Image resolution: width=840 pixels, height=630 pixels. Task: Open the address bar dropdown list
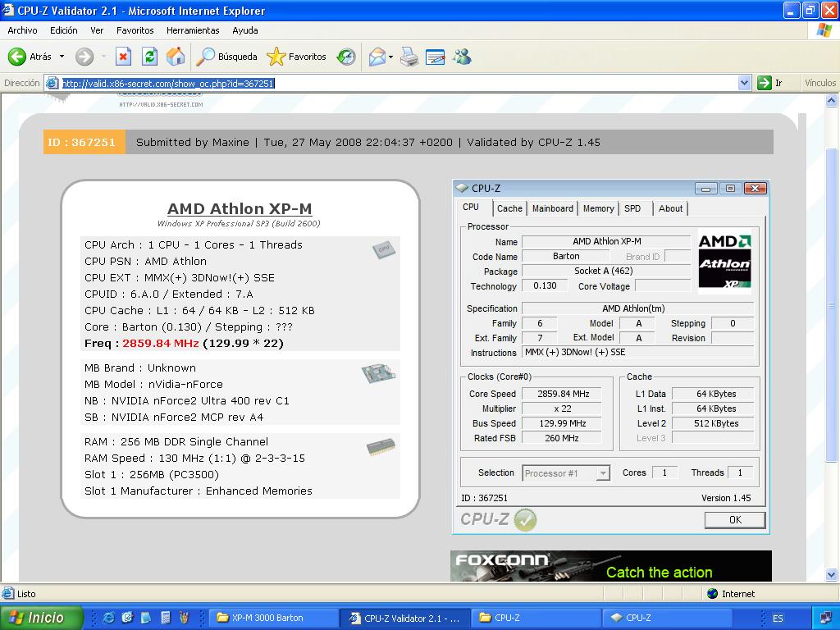[743, 83]
